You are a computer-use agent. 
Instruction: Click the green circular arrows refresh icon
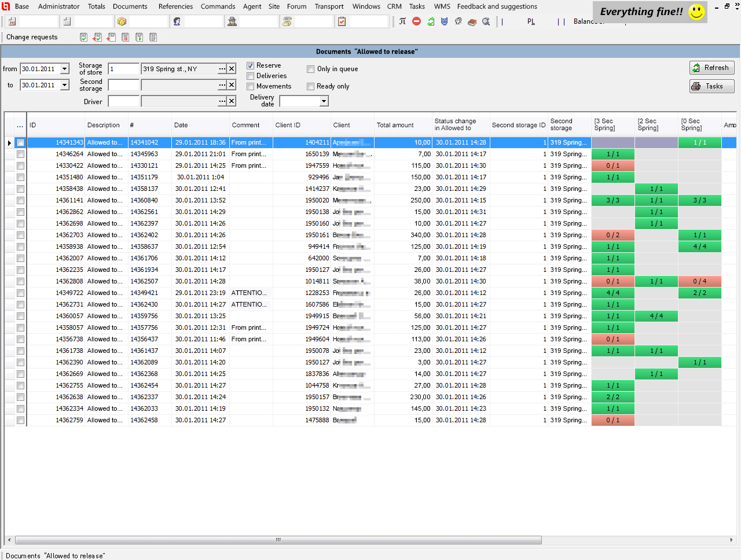pyautogui.click(x=431, y=21)
